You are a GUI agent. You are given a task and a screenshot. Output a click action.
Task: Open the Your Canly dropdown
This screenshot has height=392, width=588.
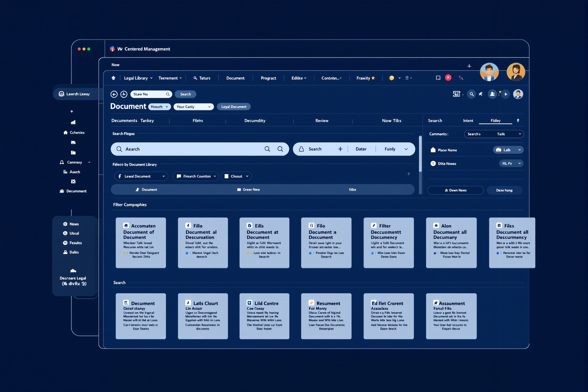(193, 107)
